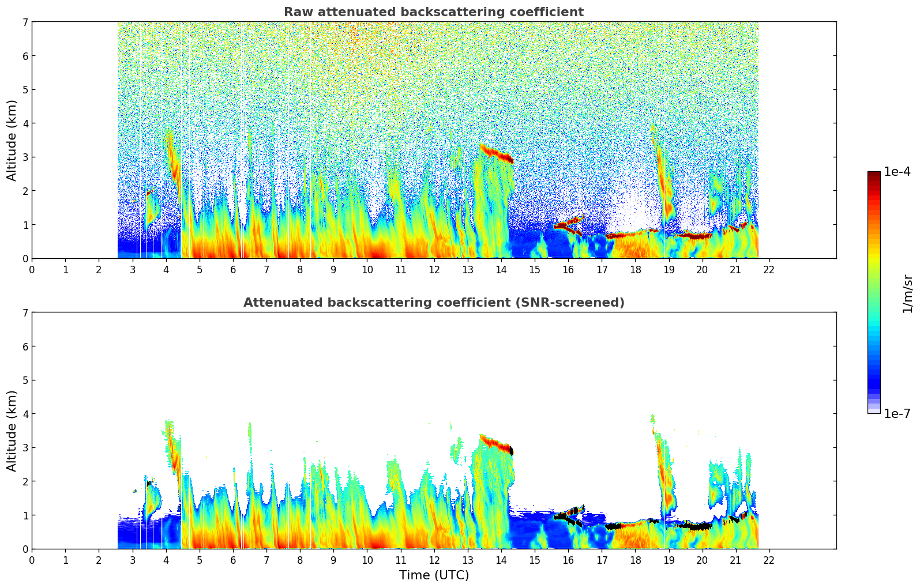Click the colorbar's 1e-7 minimum label
The width and height of the screenshot is (920, 588).
[x=897, y=413]
